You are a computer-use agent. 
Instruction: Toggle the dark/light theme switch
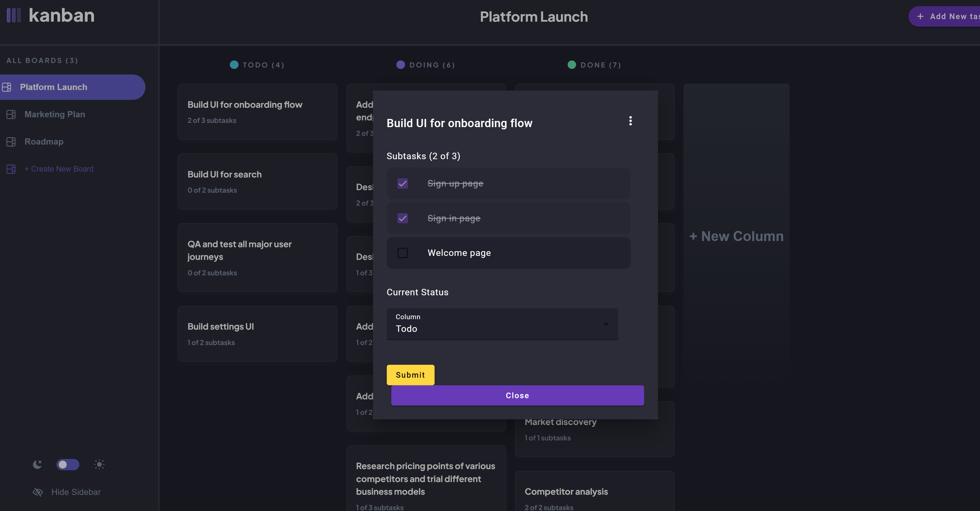tap(68, 465)
